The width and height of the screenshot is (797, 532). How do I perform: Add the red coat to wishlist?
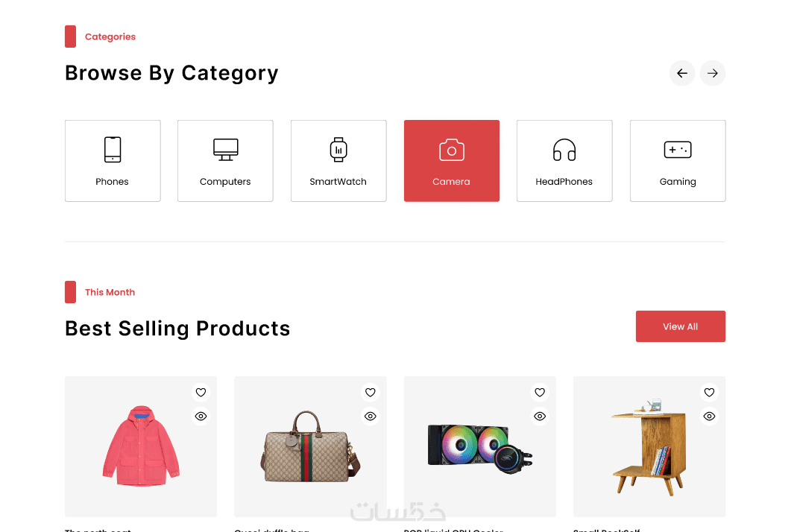[x=201, y=393]
